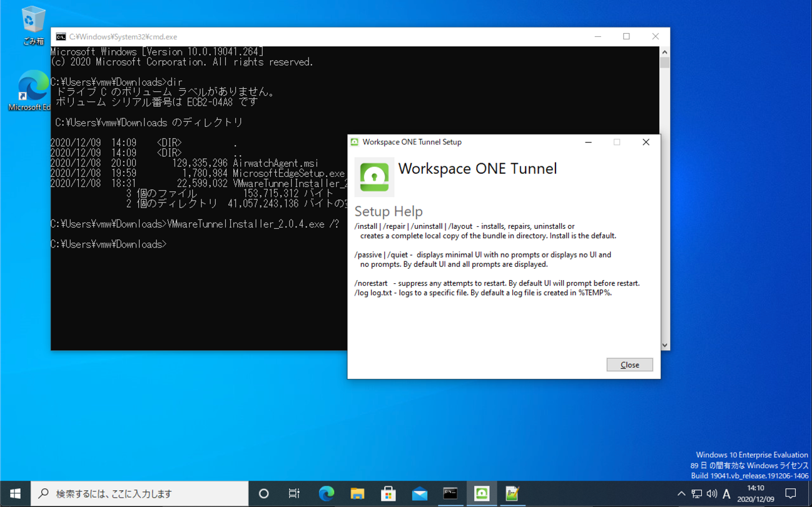Click the Workspace ONE Tunnel padlock logo
This screenshot has width=812, height=507.
(374, 177)
